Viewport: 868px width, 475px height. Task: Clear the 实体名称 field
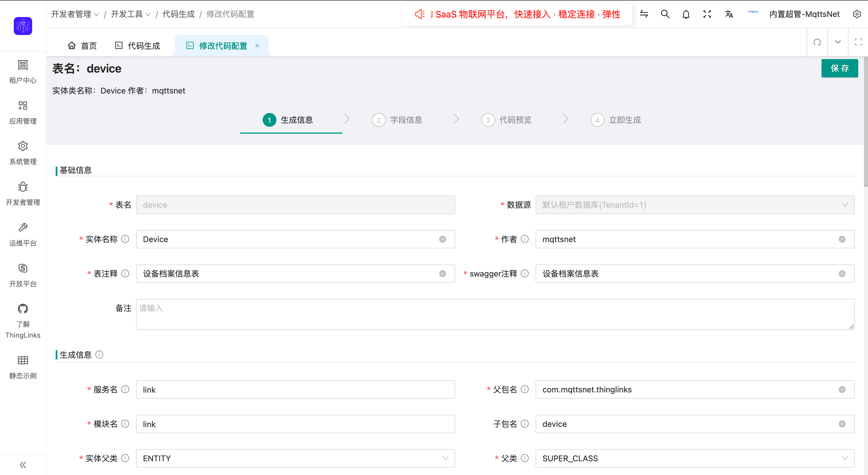442,239
